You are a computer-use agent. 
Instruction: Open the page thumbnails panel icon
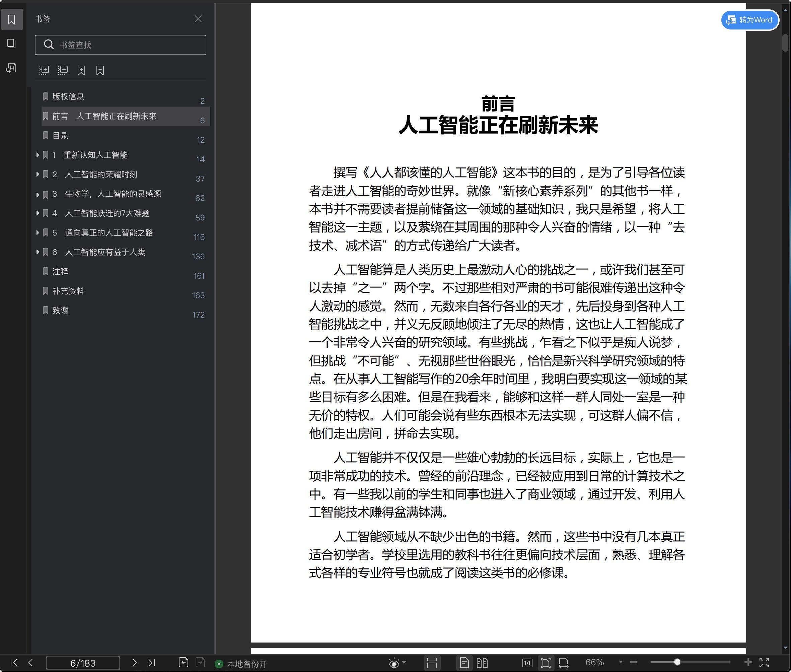tap(11, 44)
